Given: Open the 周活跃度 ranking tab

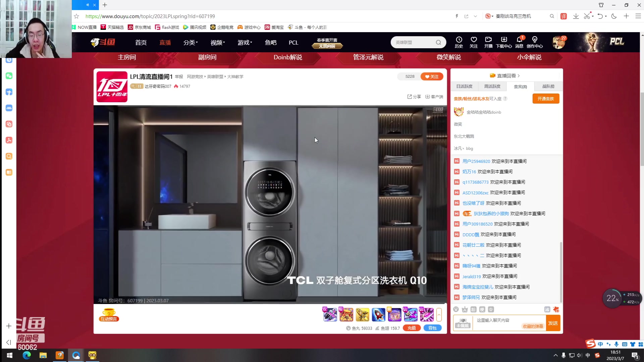Looking at the screenshot, I should [x=492, y=86].
